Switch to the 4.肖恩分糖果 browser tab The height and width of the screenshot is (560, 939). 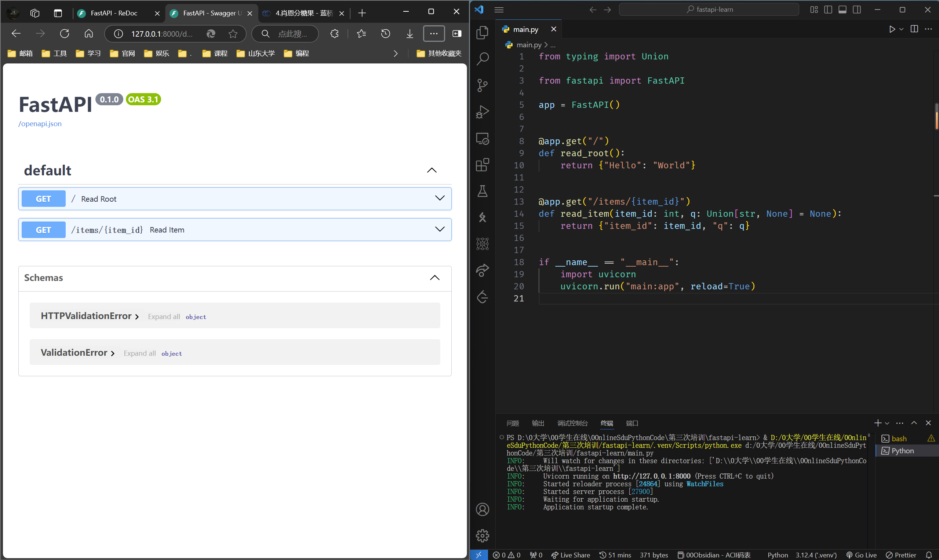(x=303, y=13)
